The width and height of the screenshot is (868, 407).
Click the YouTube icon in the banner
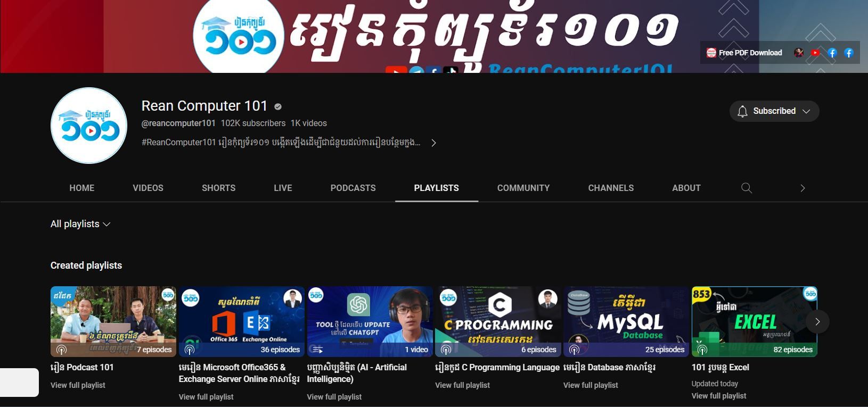click(x=815, y=53)
